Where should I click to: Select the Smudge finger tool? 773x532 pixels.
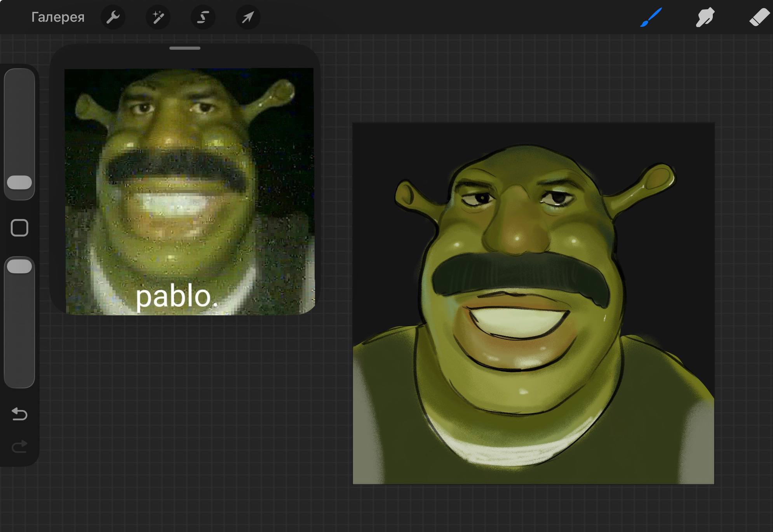(705, 17)
